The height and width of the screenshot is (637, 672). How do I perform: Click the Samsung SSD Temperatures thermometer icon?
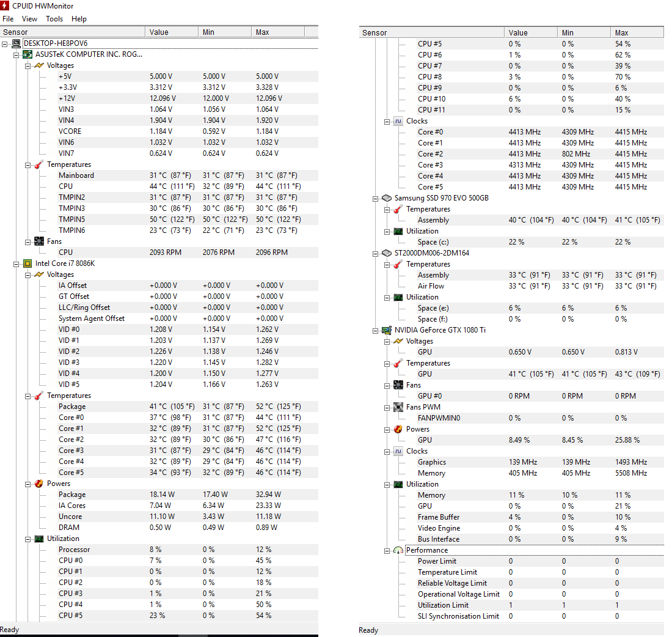tap(398, 209)
